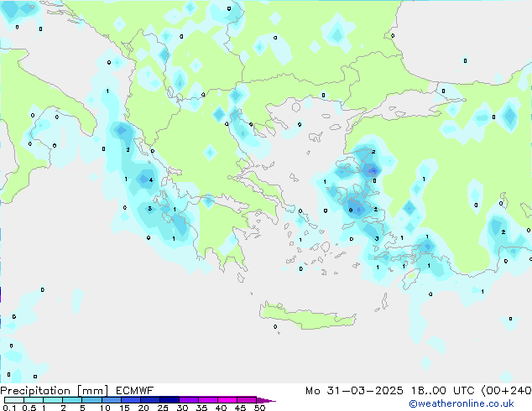Click the 25–30 mm dark navy swatch
Image resolution: width=532 pixels, height=411 pixels.
(169, 400)
